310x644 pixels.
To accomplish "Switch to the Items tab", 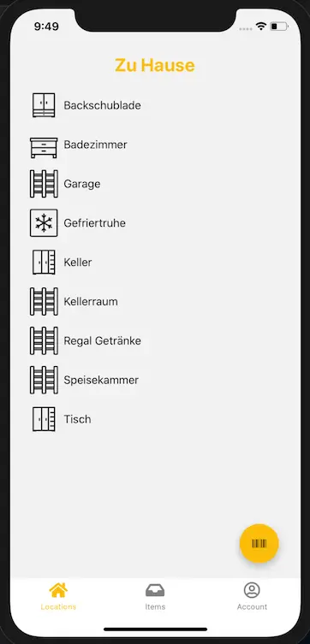I will pyautogui.click(x=155, y=596).
